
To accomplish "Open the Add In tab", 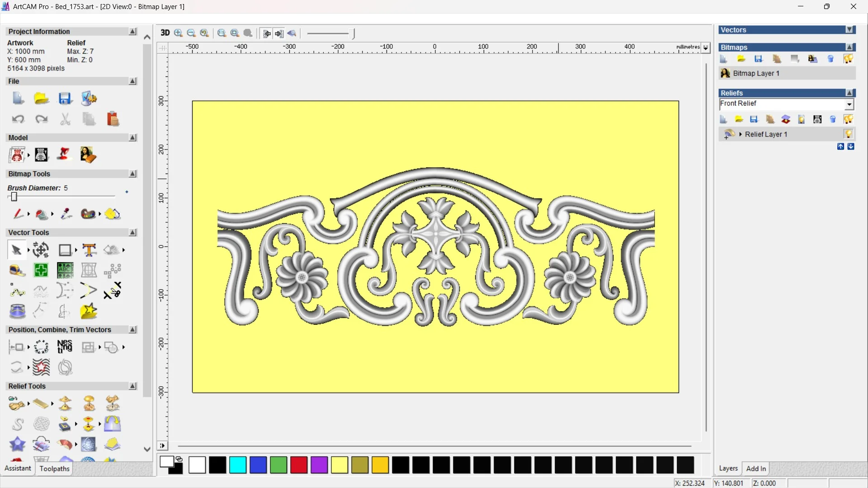I will [756, 469].
